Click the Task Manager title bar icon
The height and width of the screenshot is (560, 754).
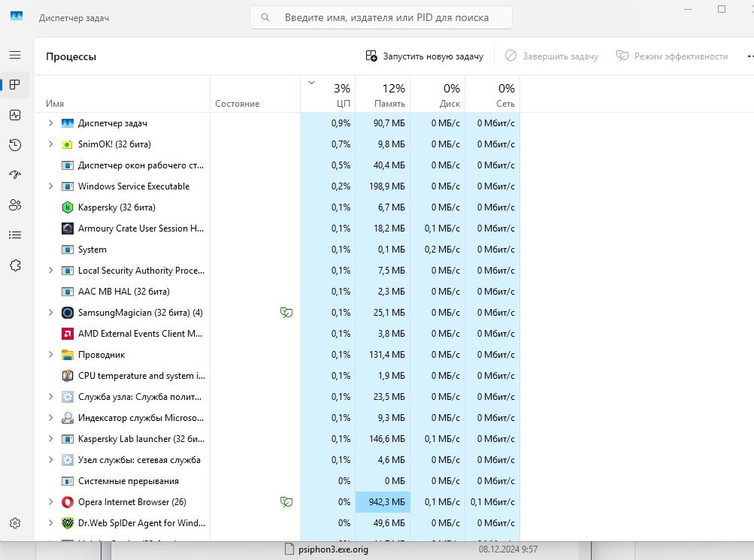point(17,17)
